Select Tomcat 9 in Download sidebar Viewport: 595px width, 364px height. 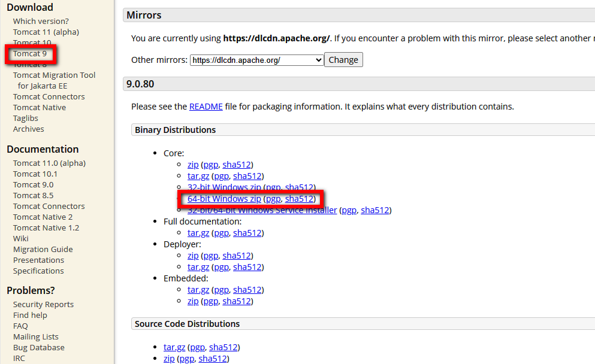point(30,53)
